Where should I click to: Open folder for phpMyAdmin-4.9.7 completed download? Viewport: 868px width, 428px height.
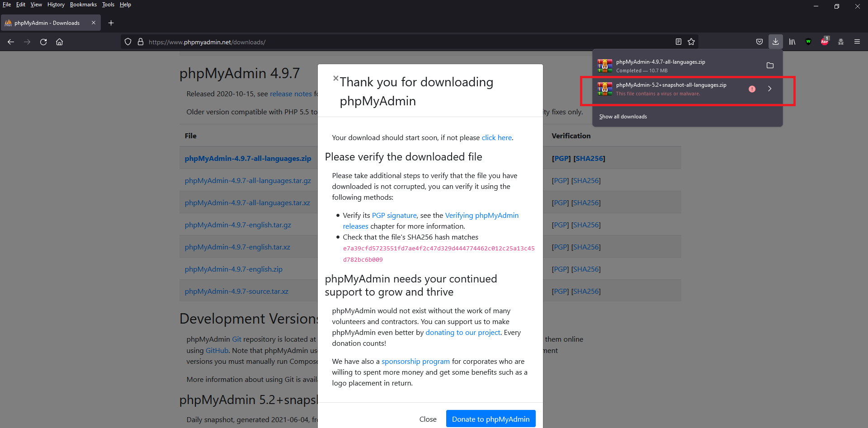(770, 66)
